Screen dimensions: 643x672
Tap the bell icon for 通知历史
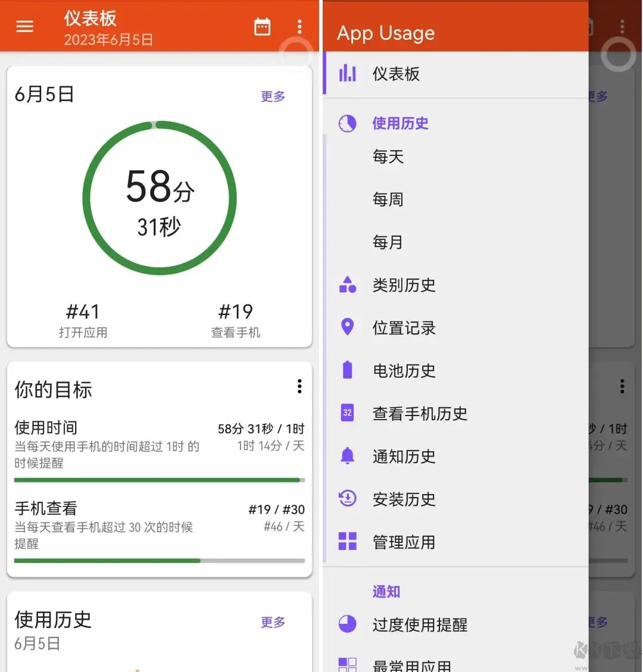click(x=348, y=457)
